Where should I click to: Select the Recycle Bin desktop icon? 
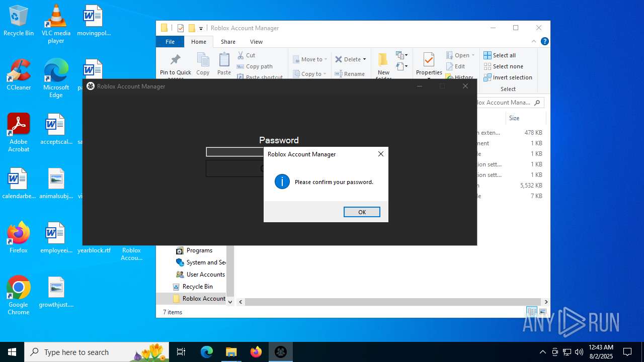pyautogui.click(x=19, y=21)
